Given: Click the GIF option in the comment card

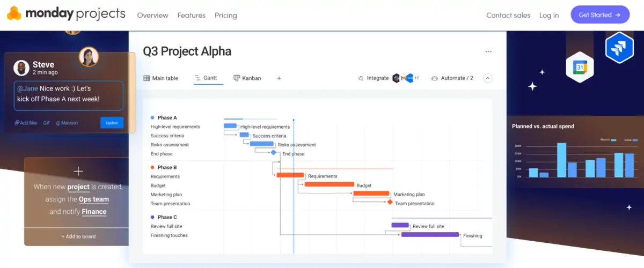Looking at the screenshot, I should (x=47, y=123).
